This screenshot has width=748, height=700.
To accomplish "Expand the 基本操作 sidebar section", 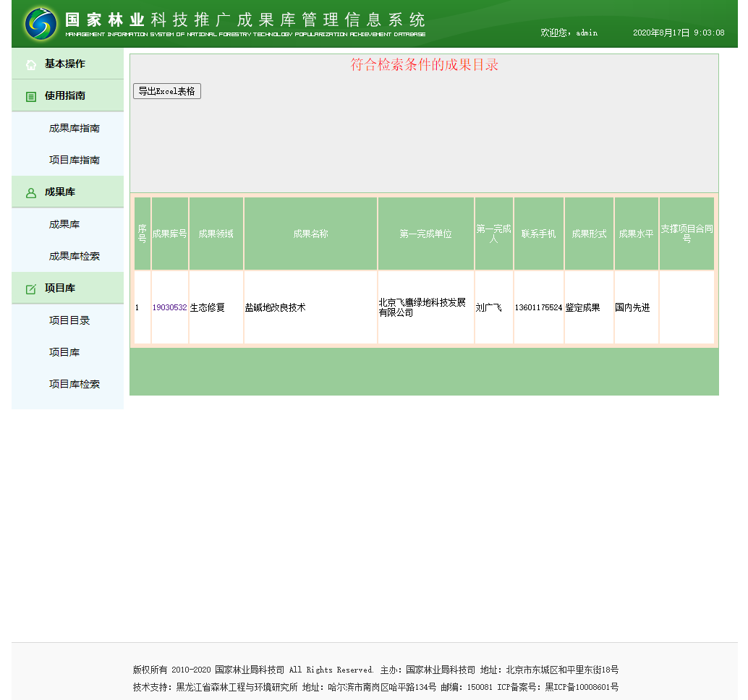I will click(x=65, y=64).
